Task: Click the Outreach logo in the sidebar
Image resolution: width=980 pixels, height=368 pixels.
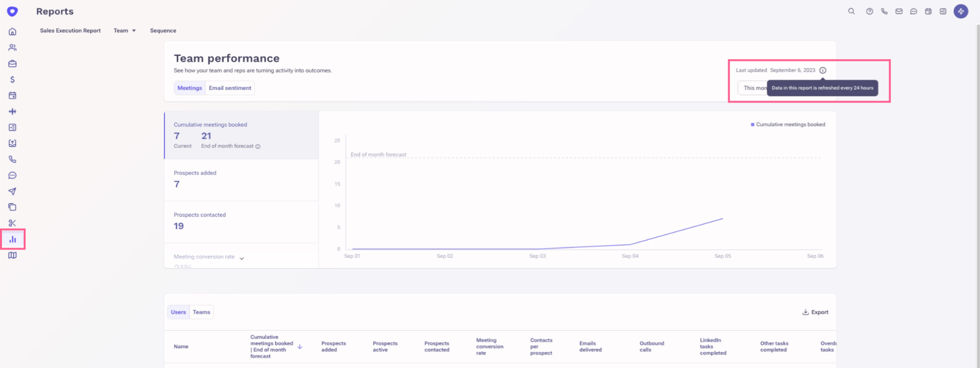Action: tap(13, 11)
